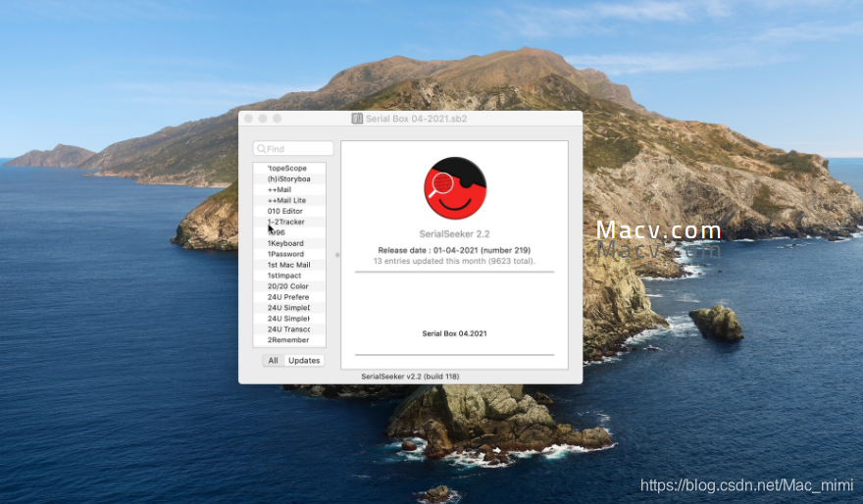Screen dimensions: 863x504
Task: Click the SerialSeeker v2.2 build 118 status text
Action: 410,377
